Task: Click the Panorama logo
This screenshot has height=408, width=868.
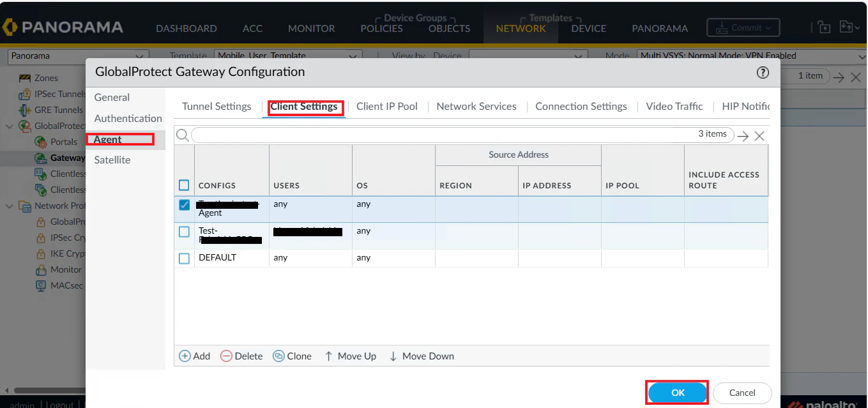Action: tap(63, 27)
